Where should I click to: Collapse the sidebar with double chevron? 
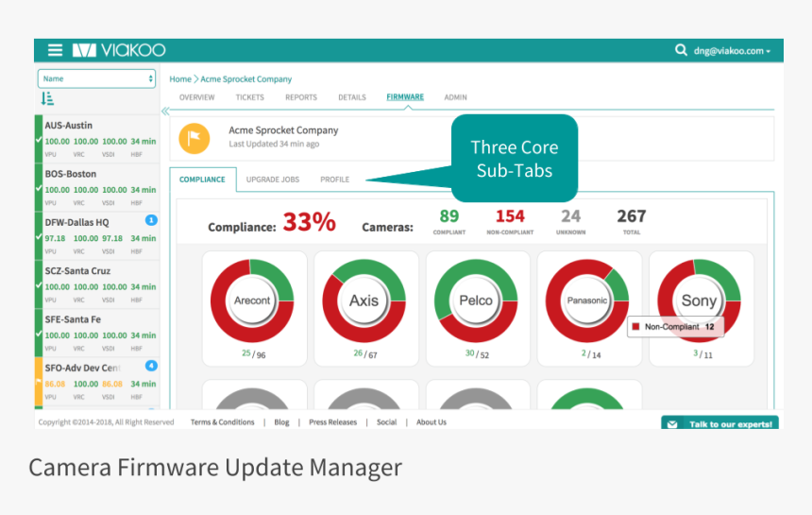click(165, 111)
